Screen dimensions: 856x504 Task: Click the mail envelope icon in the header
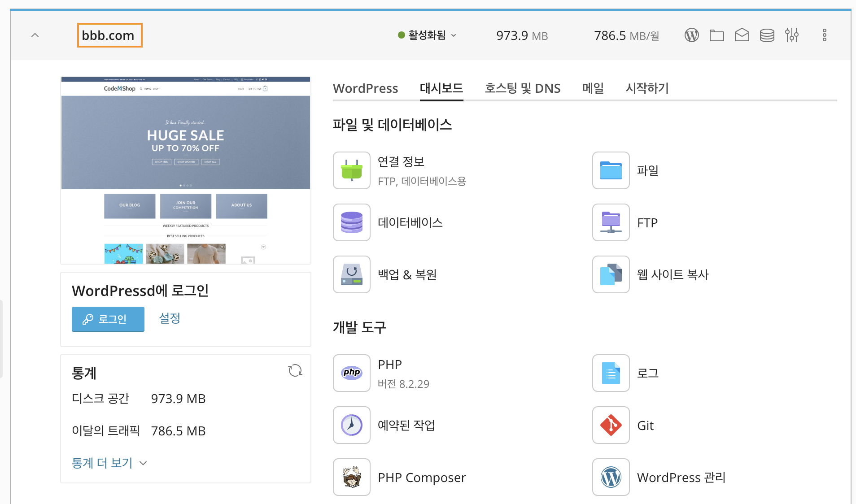click(742, 35)
